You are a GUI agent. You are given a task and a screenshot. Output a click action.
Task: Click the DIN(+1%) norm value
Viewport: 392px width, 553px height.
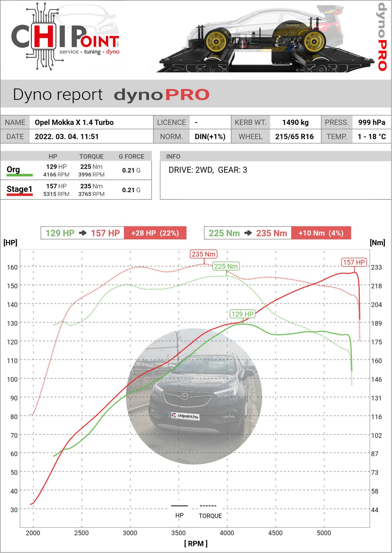pyautogui.click(x=210, y=137)
